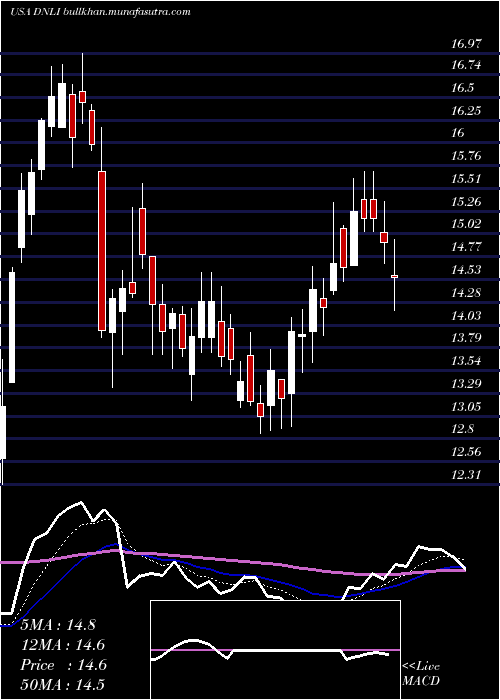Click the 13.05 price axis label
Screen dimensions: 500x700
point(467,407)
